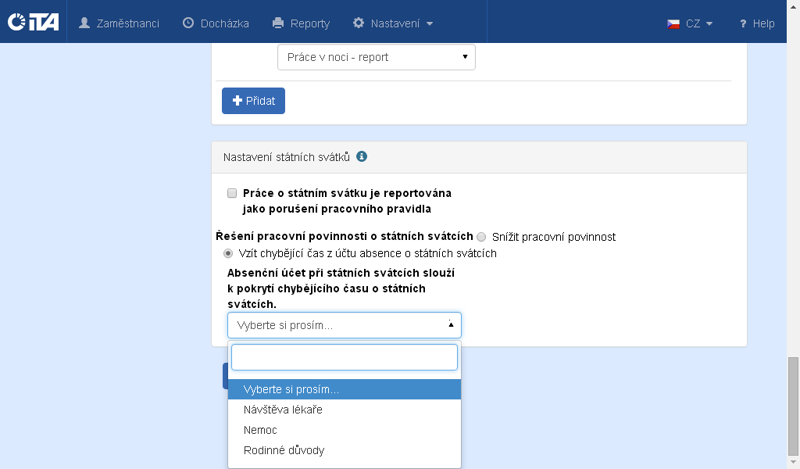Click the person icon for Zaměstnanci
Image resolution: width=800 pixels, height=469 pixels.
point(84,22)
